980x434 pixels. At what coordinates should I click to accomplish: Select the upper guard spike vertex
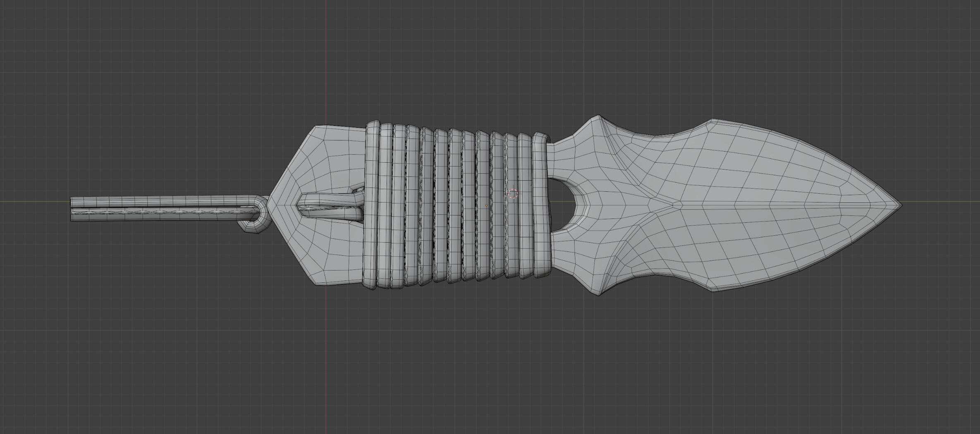pos(598,116)
